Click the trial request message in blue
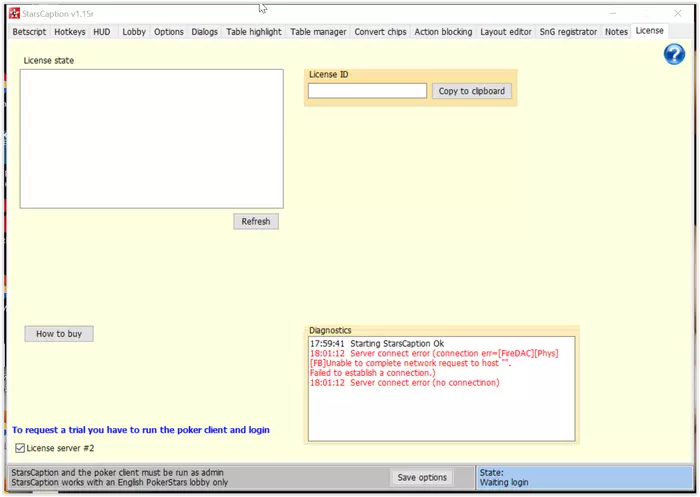This screenshot has height=497, width=700. click(141, 430)
